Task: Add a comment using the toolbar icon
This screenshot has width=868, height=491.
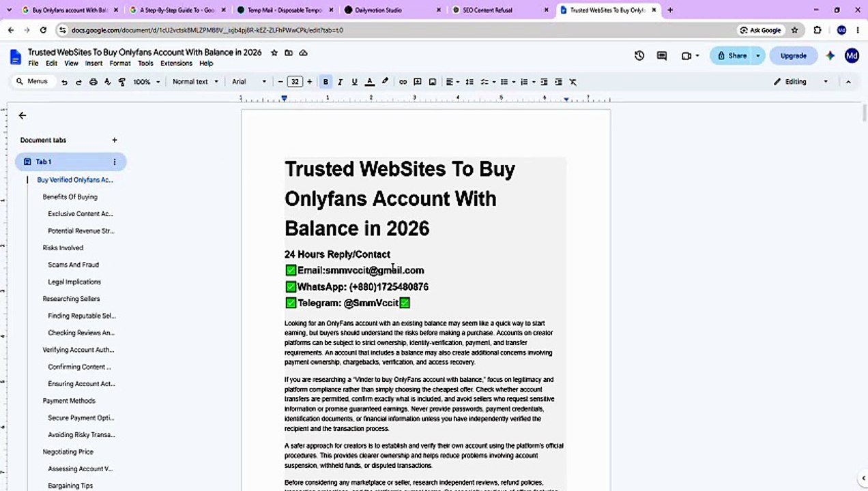Action: [x=418, y=82]
